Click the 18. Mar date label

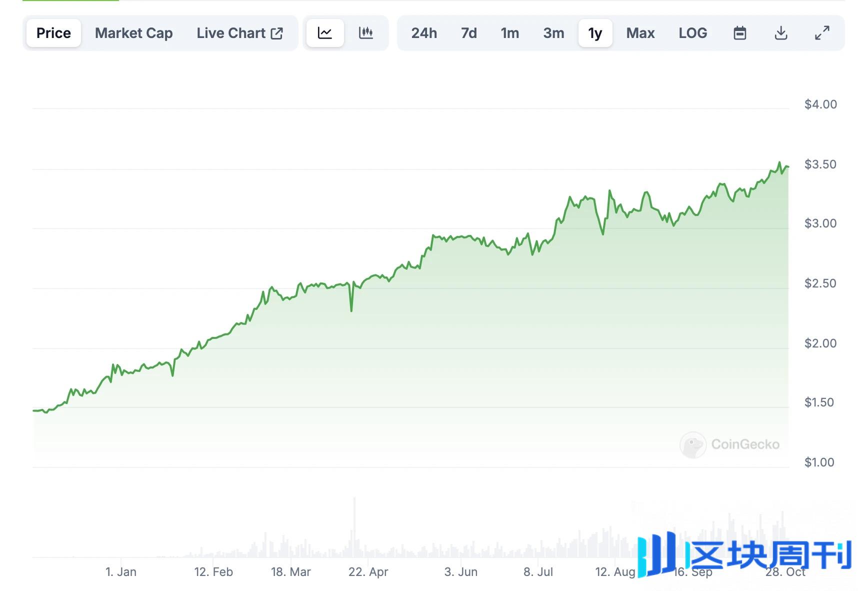pyautogui.click(x=291, y=572)
